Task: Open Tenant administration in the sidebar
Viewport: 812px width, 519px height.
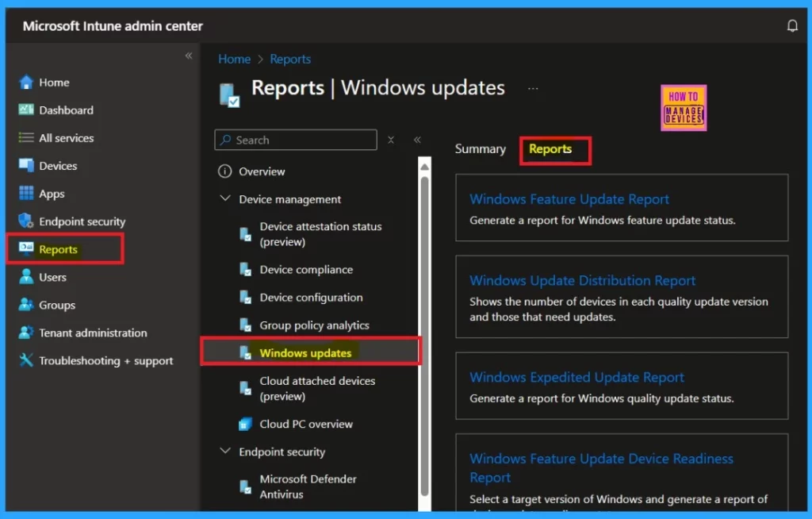Action: click(x=94, y=333)
